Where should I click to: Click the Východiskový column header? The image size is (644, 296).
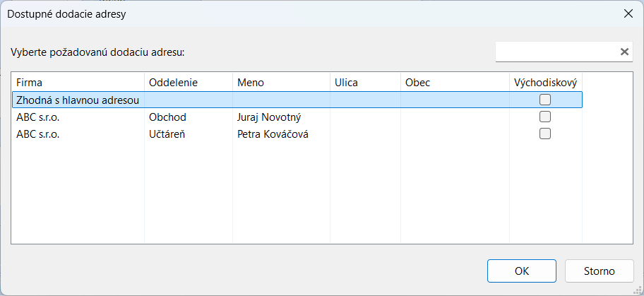click(x=545, y=83)
